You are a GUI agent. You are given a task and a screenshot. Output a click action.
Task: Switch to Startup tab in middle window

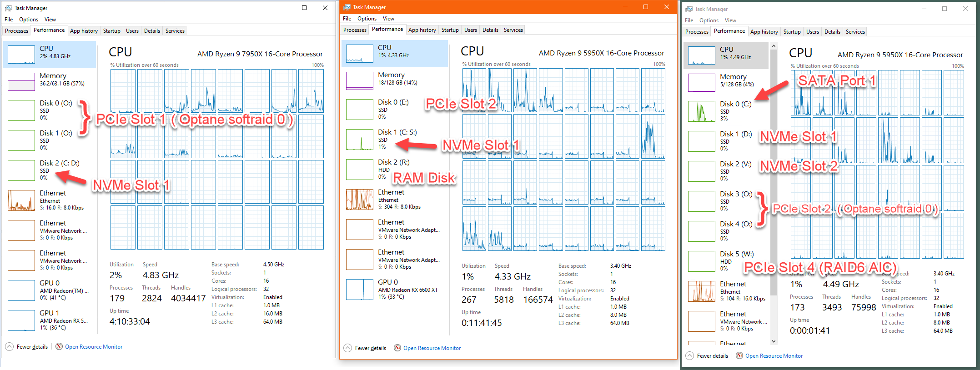click(450, 30)
